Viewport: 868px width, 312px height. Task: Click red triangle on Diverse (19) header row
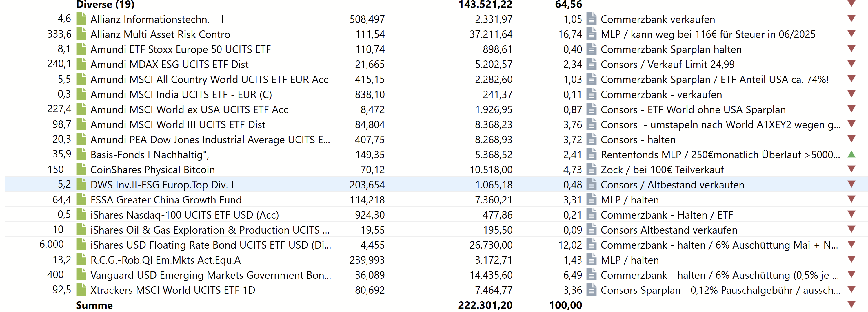pos(851,4)
